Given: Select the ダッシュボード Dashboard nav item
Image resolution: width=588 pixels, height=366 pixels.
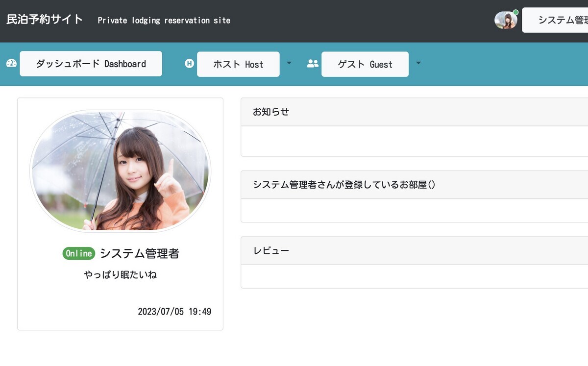Looking at the screenshot, I should 91,63.
